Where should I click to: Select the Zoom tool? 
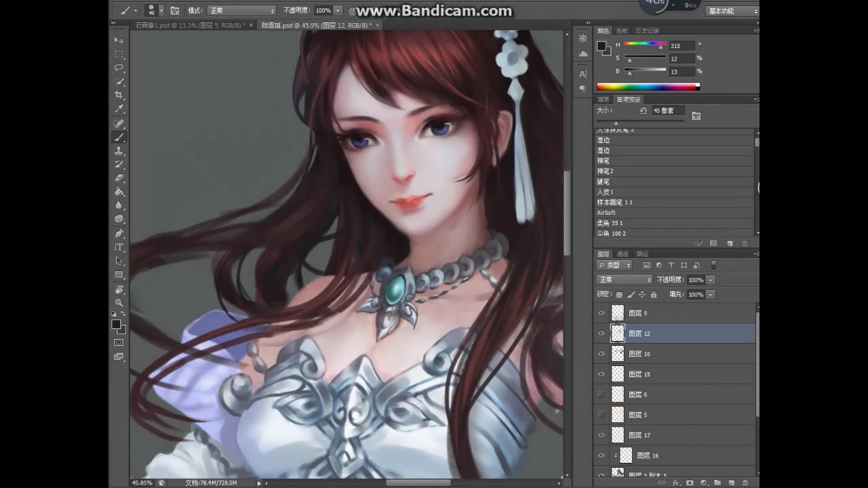(x=119, y=302)
